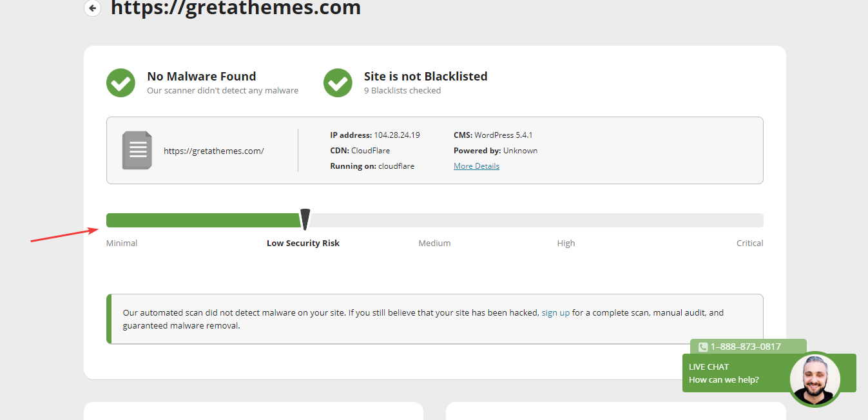The width and height of the screenshot is (868, 420).
Task: Call the 1-888-873-0817 phone number button
Action: 748,347
